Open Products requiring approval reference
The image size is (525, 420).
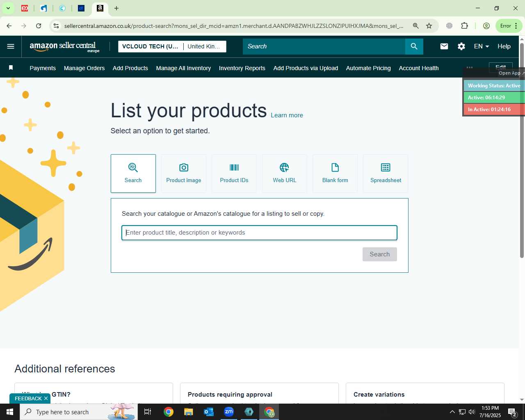(230, 395)
